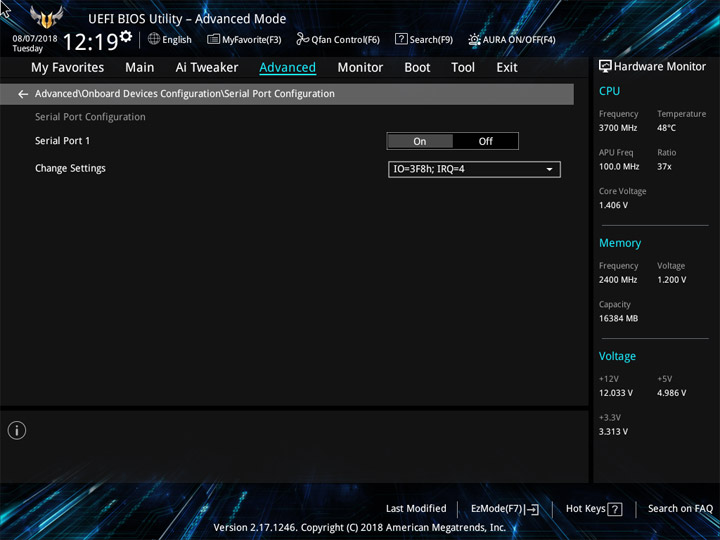The image size is (720, 540).
Task: Switch to the Tool tab
Action: pyautogui.click(x=463, y=68)
